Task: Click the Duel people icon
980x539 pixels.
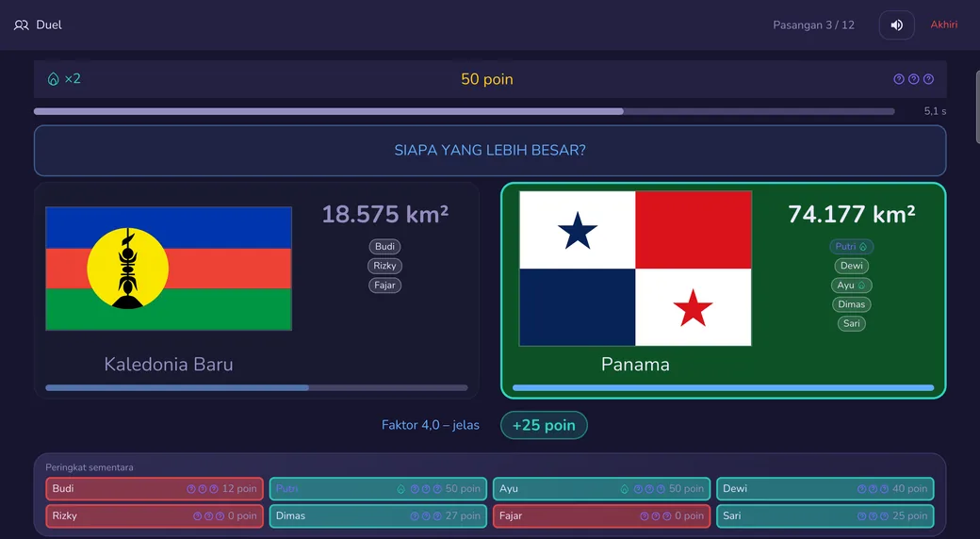Action: click(x=22, y=25)
